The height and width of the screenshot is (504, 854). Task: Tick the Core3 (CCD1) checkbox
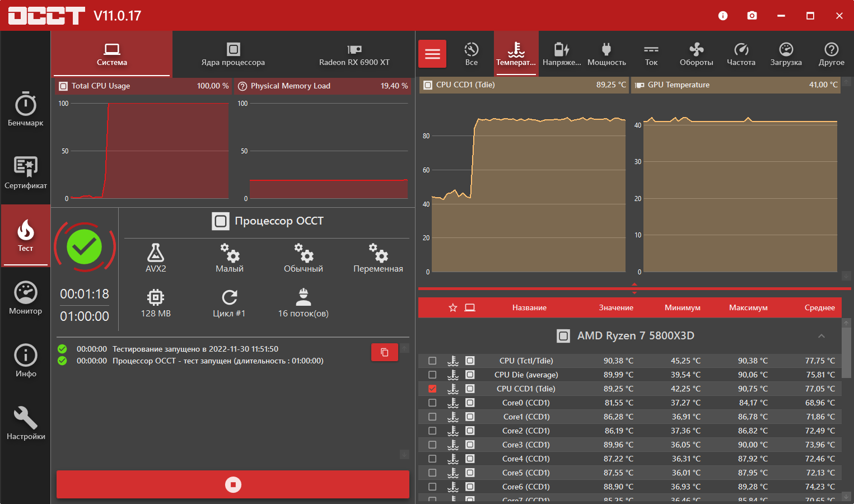coord(432,445)
